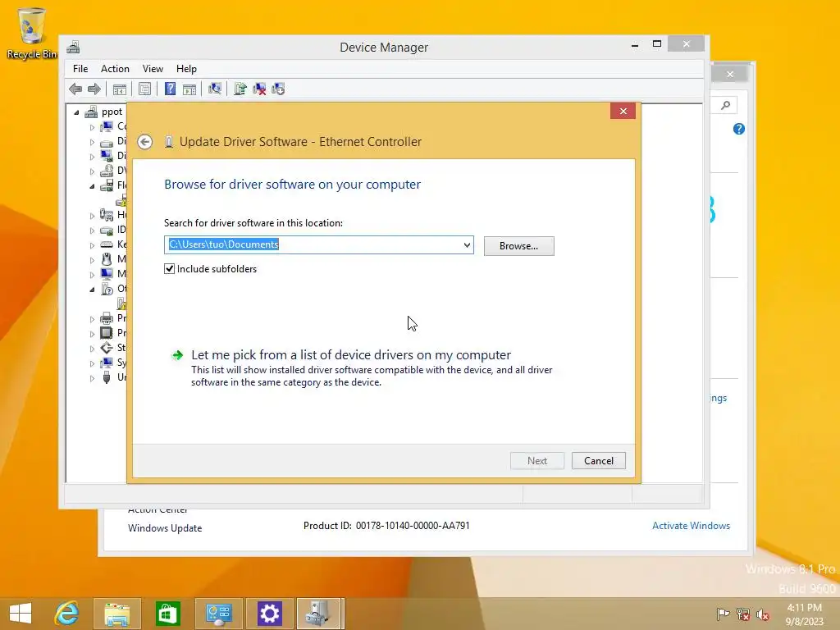Go back using the wizard's circular back arrow
This screenshot has width=840, height=630.
(x=144, y=142)
